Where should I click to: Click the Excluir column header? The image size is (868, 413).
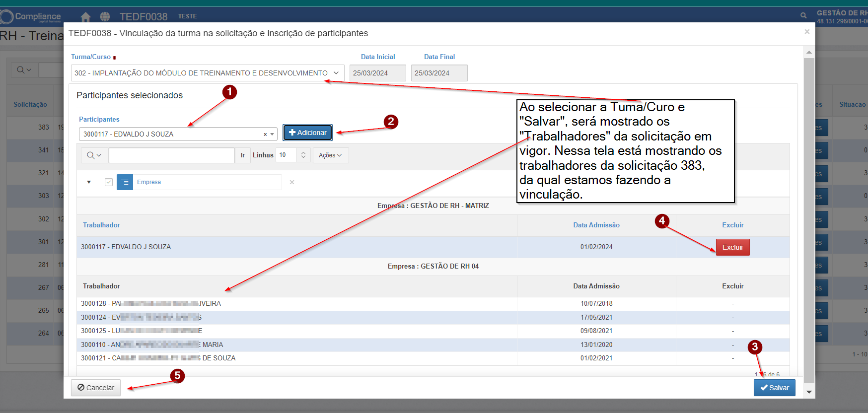733,225
